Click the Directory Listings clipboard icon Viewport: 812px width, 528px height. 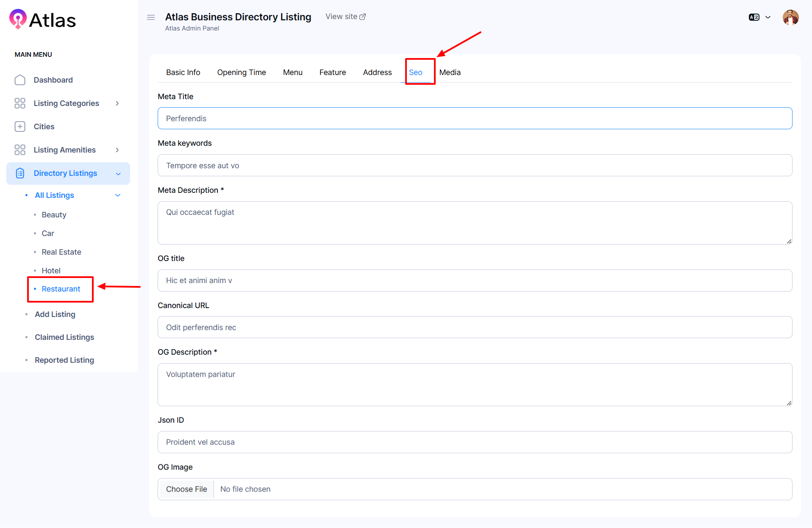[20, 173]
